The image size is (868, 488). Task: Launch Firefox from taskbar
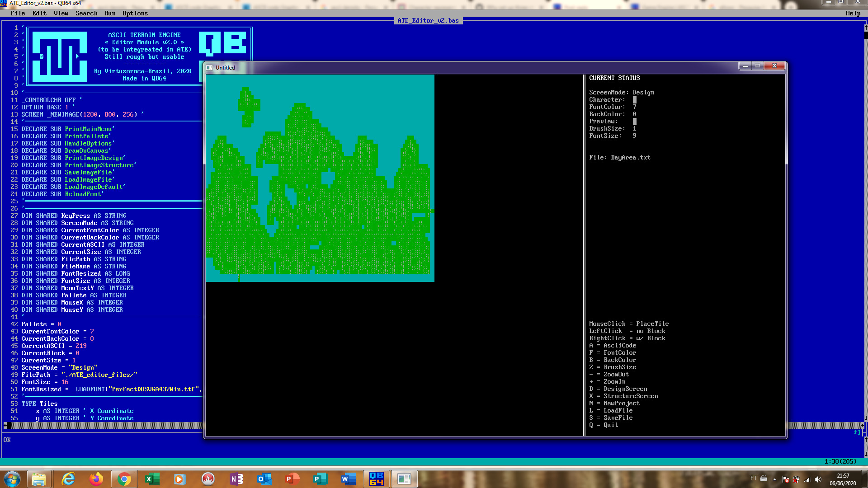pyautogui.click(x=96, y=479)
